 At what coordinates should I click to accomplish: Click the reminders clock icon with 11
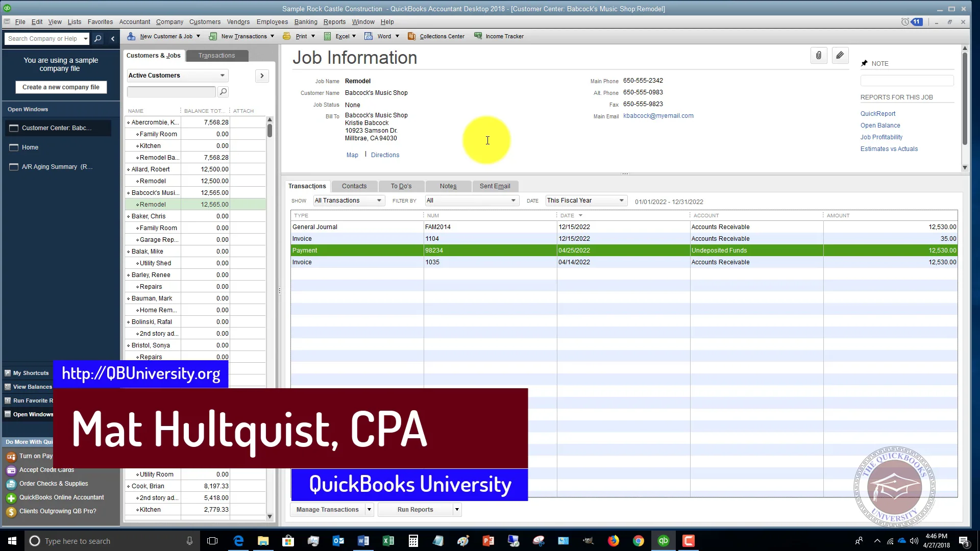[912, 22]
